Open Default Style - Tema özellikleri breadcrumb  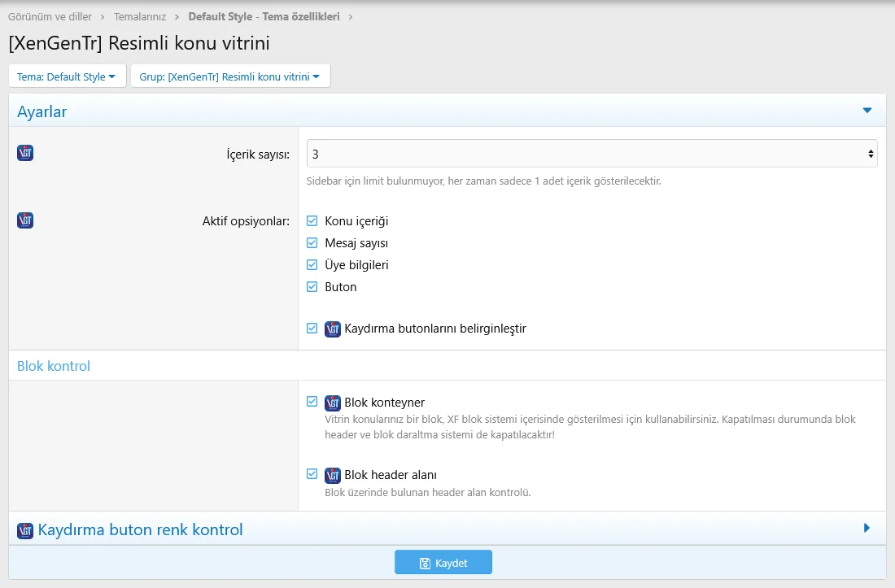(x=264, y=16)
